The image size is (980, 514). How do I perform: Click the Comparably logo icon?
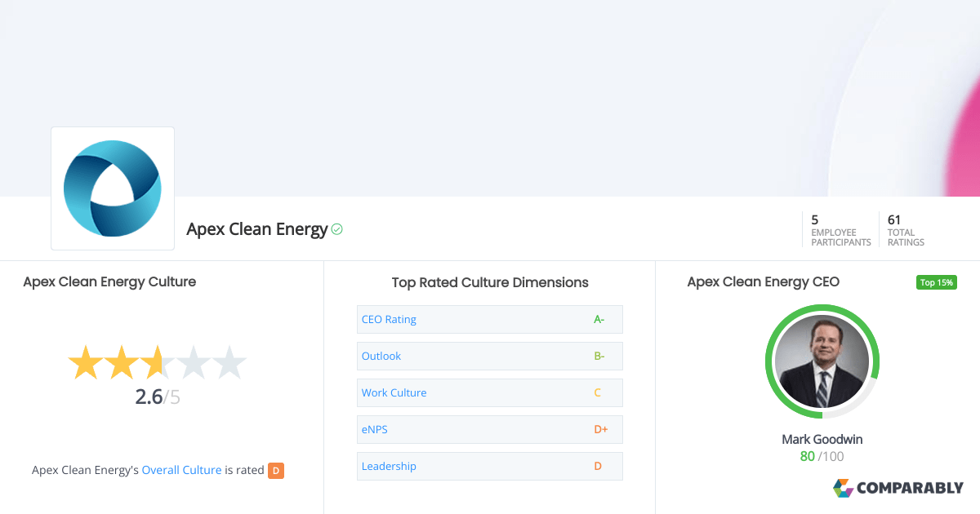click(x=843, y=488)
